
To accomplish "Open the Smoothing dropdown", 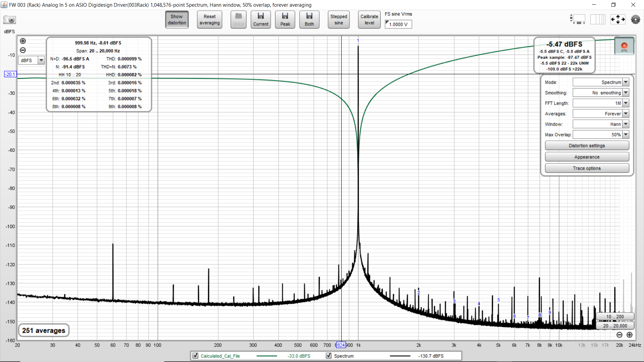I will (601, 93).
